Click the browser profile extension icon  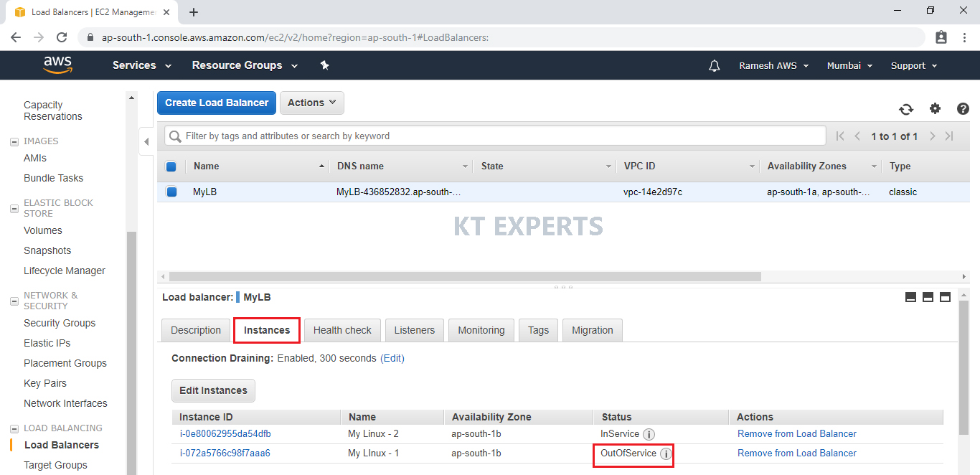941,37
